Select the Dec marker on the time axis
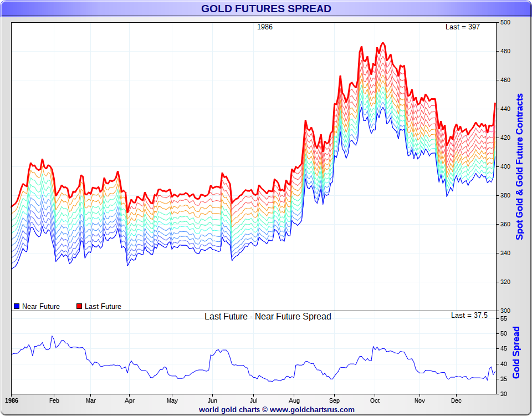Screen dimensions: 532x416 pos(456,400)
